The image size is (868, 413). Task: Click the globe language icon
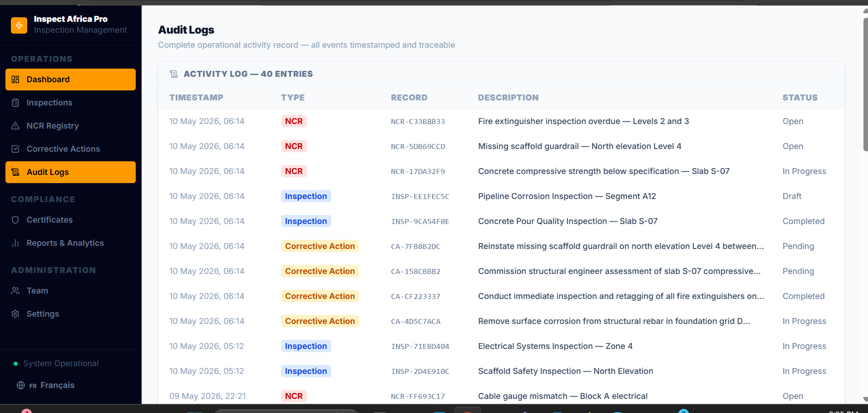pyautogui.click(x=21, y=385)
